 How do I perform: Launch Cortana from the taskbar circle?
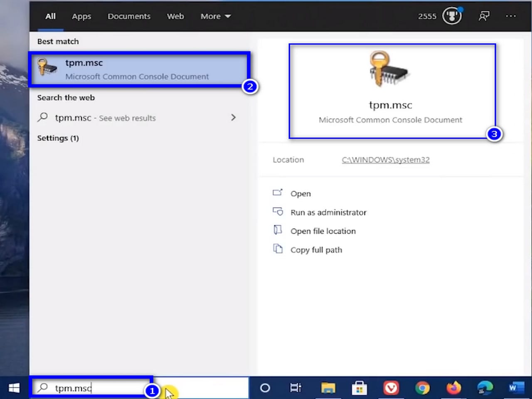point(265,388)
